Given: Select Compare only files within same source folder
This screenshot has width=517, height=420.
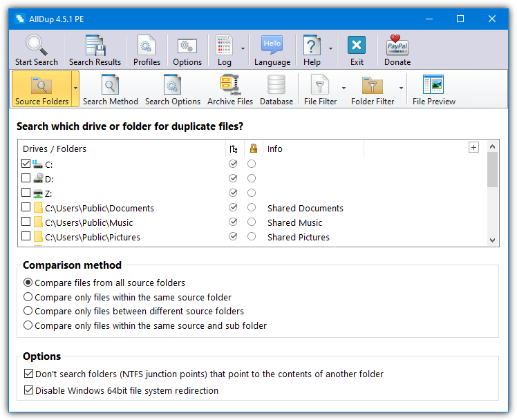Looking at the screenshot, I should click(x=28, y=297).
